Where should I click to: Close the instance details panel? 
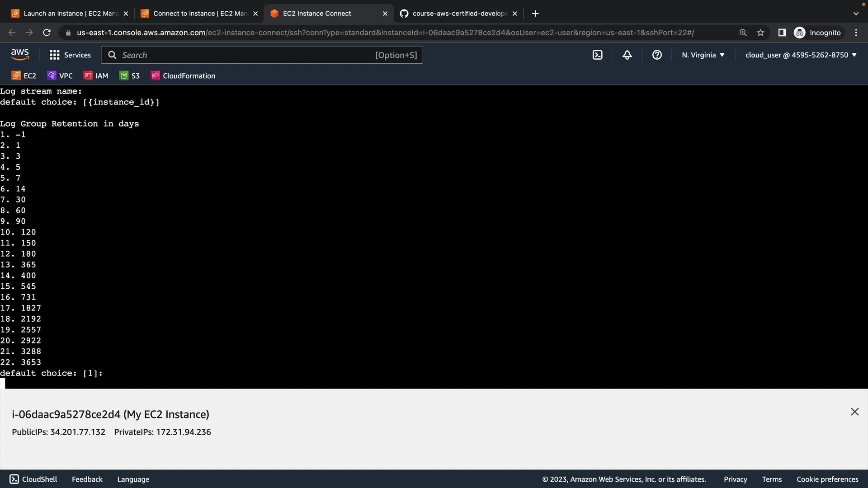pyautogui.click(x=854, y=412)
